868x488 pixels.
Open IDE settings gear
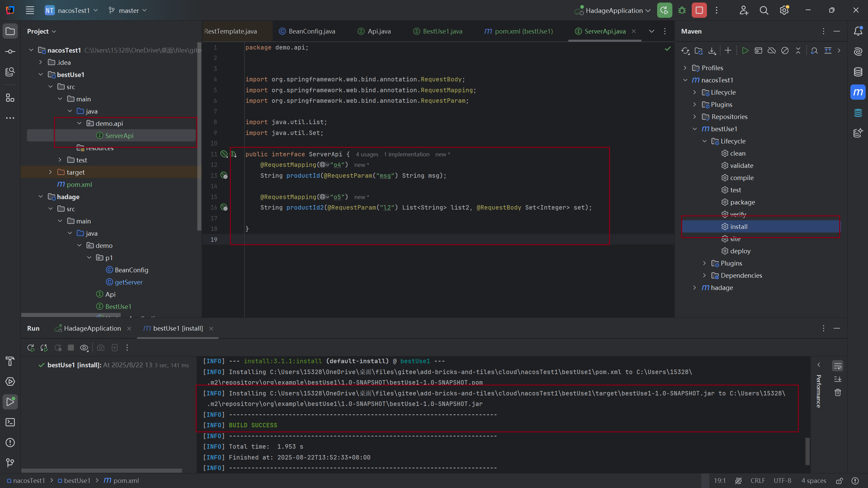pyautogui.click(x=784, y=10)
